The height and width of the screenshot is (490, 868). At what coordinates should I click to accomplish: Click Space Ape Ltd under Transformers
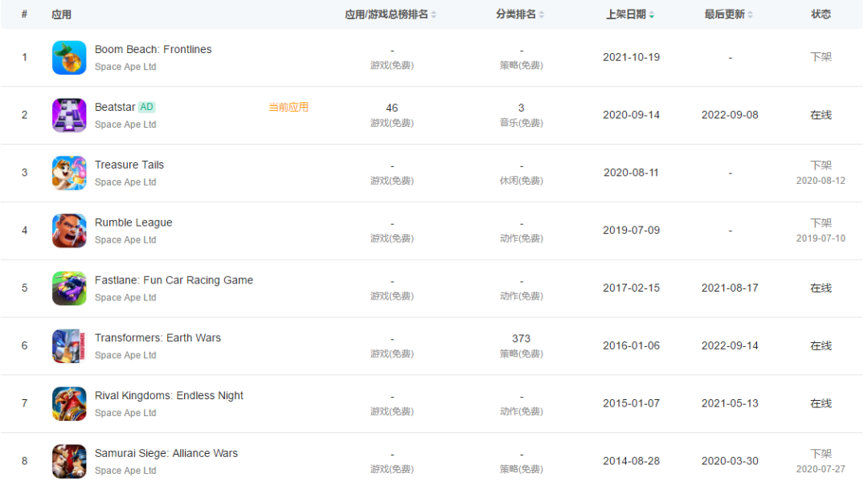click(x=125, y=355)
